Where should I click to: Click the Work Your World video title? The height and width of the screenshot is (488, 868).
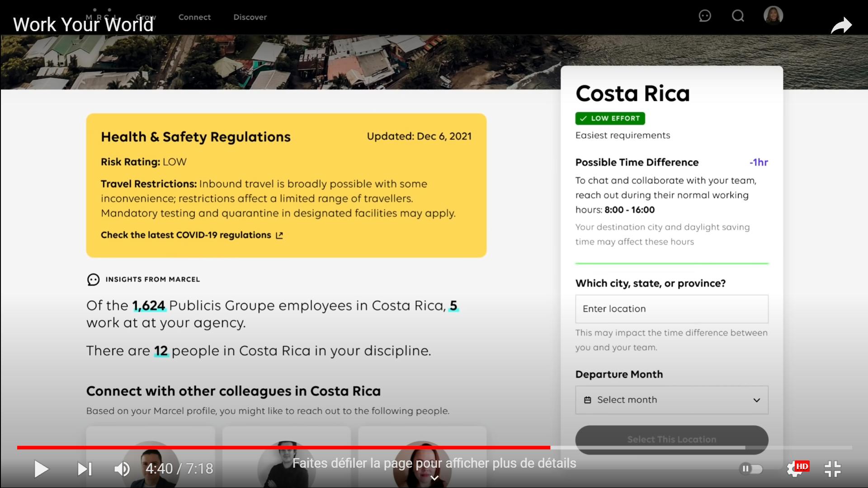(x=83, y=24)
